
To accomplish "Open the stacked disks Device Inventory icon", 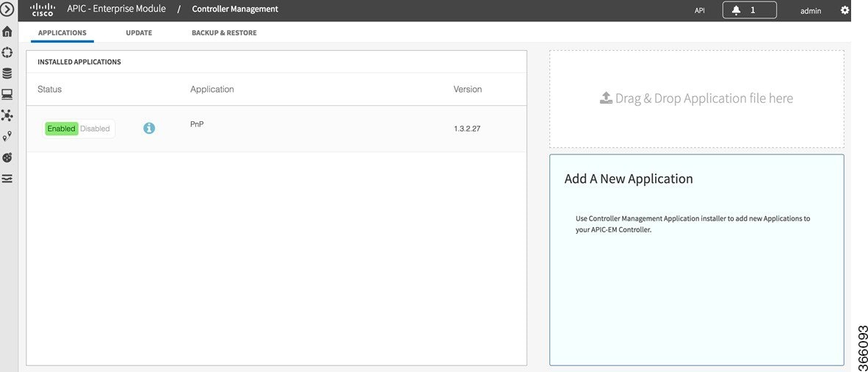I will (8, 74).
